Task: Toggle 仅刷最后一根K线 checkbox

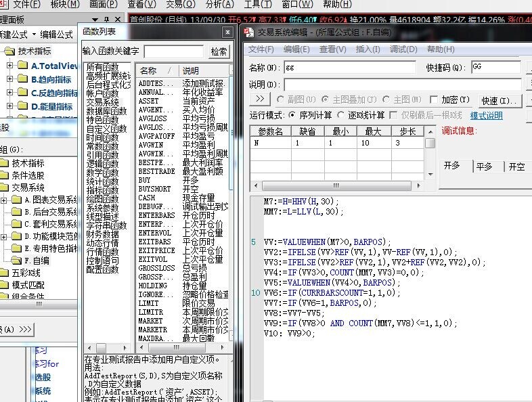Action: (x=393, y=115)
